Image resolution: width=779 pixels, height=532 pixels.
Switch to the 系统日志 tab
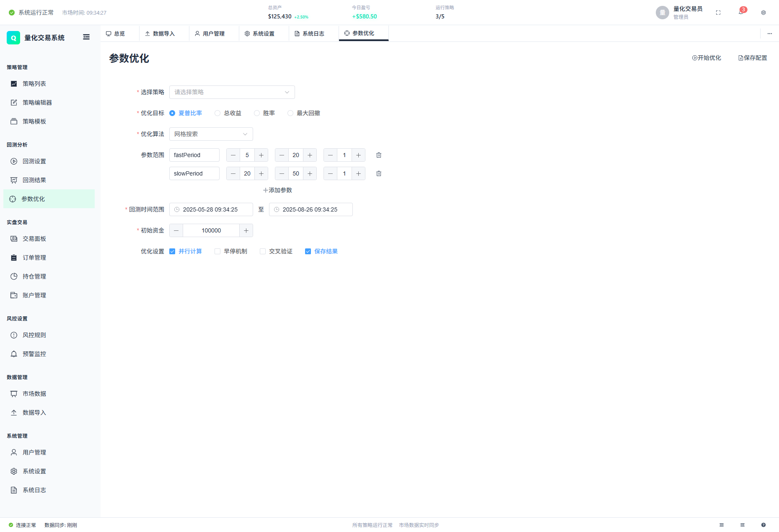click(x=314, y=34)
